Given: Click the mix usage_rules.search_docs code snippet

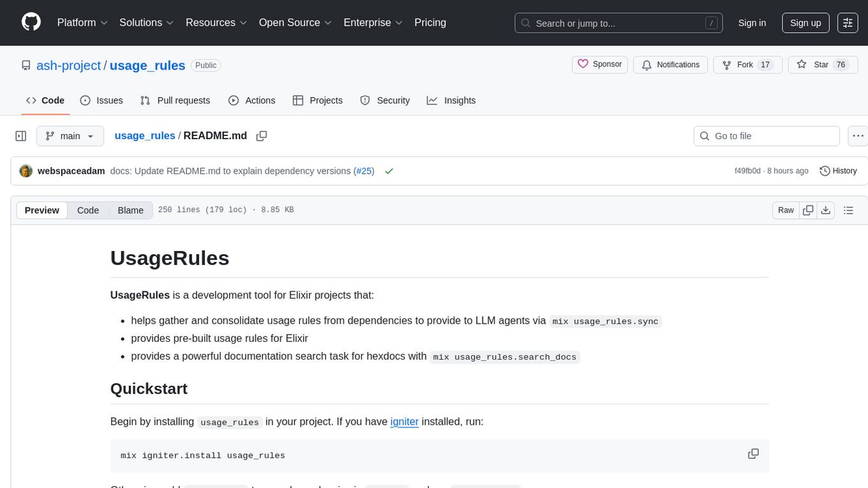Looking at the screenshot, I should click(505, 357).
